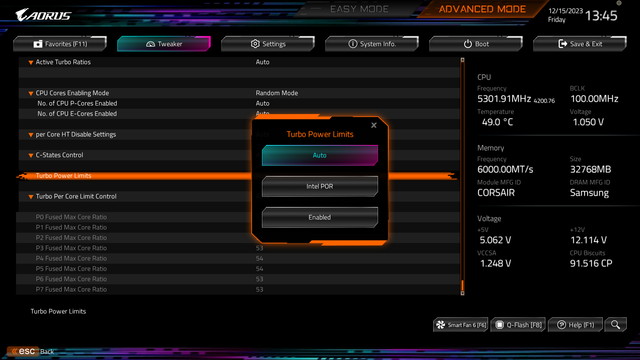Click the AORUS logo

(x=43, y=15)
